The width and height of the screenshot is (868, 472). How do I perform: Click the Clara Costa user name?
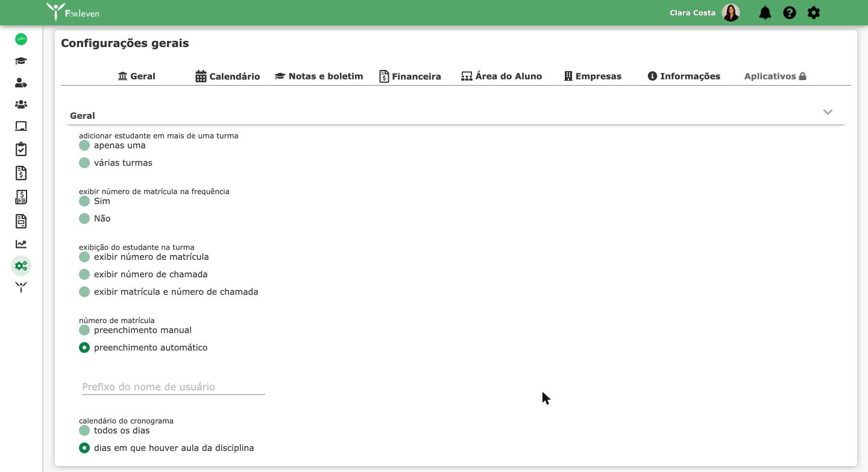[x=693, y=13]
